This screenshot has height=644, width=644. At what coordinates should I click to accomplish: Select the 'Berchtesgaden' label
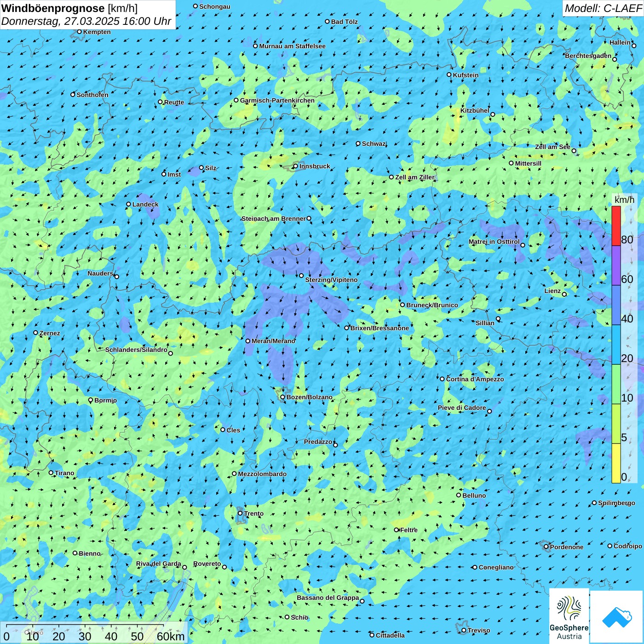click(x=588, y=56)
